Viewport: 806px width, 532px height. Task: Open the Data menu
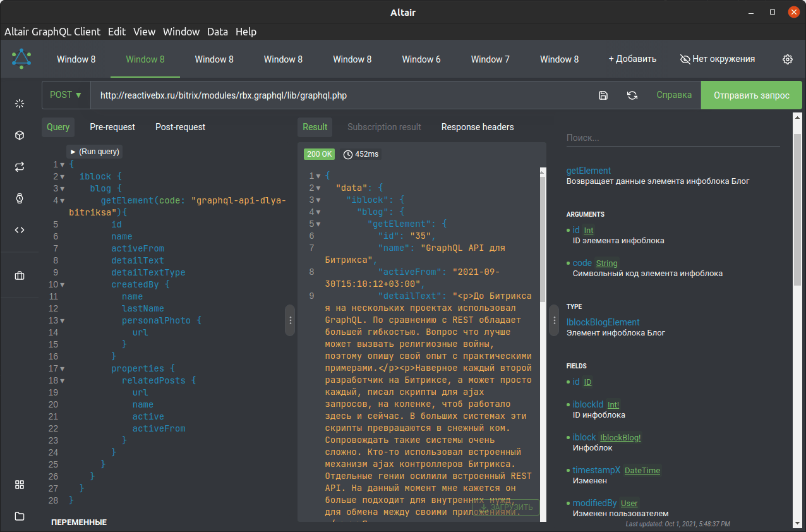coord(217,32)
